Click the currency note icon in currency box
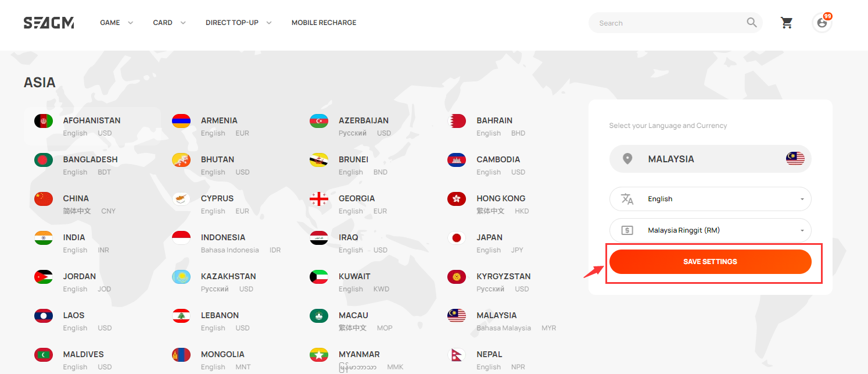This screenshot has width=868, height=374. pos(627,230)
